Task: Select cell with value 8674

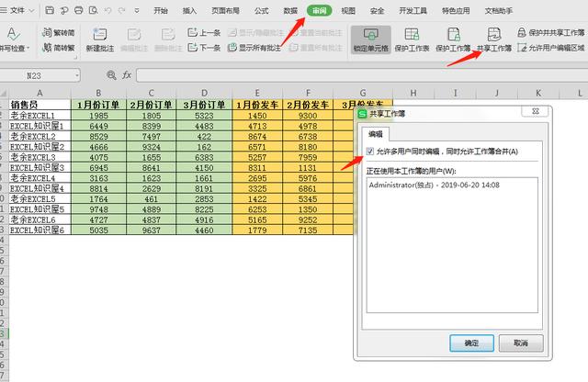Action: coord(257,136)
